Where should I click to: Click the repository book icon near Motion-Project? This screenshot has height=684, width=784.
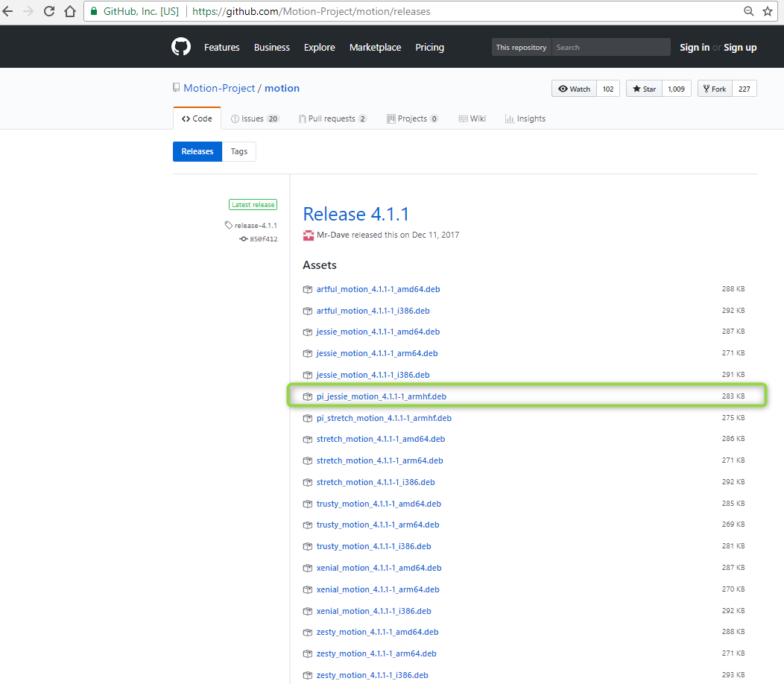click(176, 88)
